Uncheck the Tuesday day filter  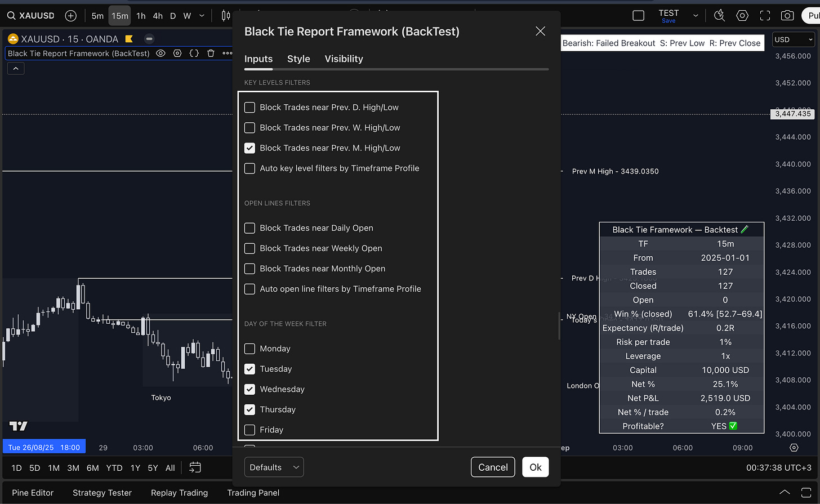click(x=249, y=369)
